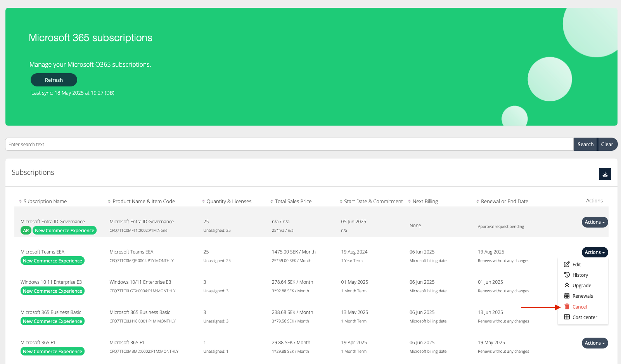
Task: Click the Upgrade chevron icon
Action: [x=567, y=285]
